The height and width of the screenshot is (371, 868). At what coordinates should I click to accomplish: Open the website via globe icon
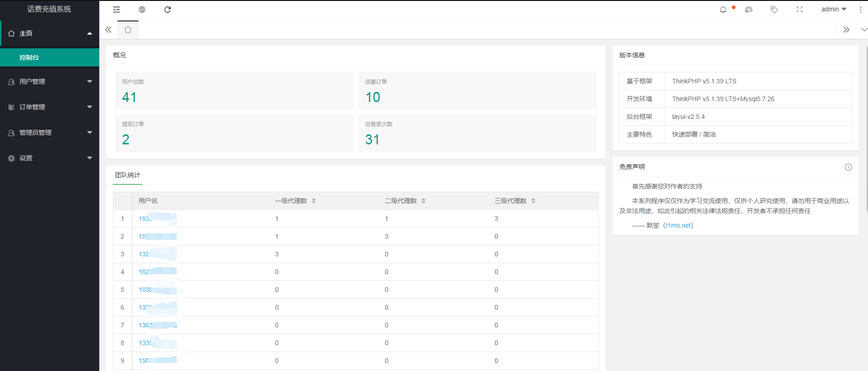(142, 10)
